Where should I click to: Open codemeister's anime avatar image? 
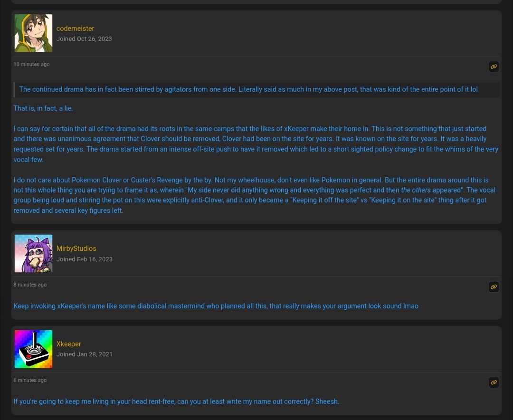[x=33, y=33]
